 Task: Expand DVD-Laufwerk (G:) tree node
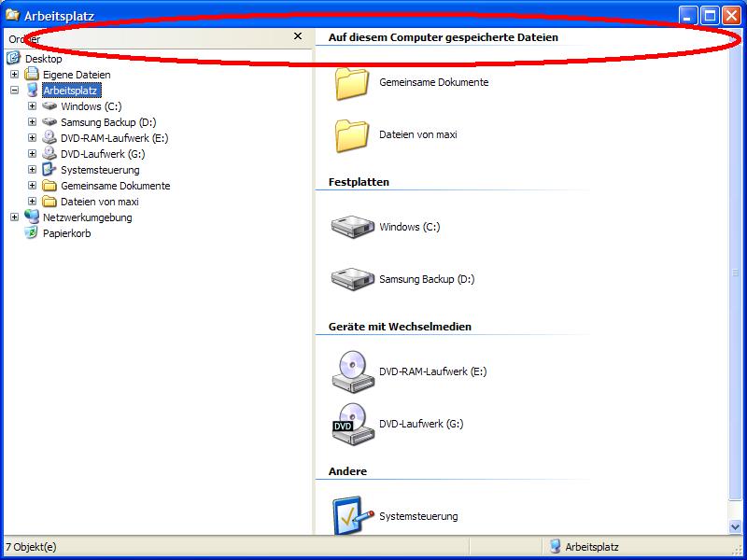click(x=32, y=154)
